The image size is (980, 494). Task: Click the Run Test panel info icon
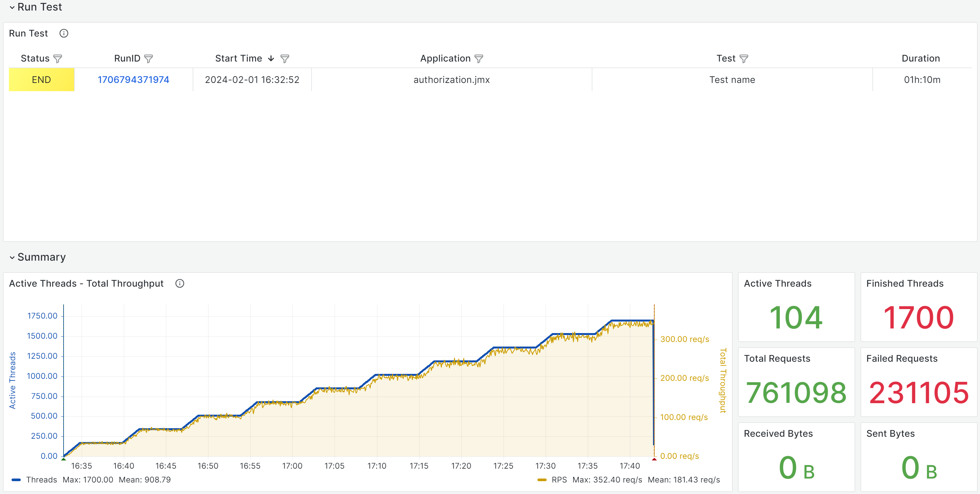point(64,34)
